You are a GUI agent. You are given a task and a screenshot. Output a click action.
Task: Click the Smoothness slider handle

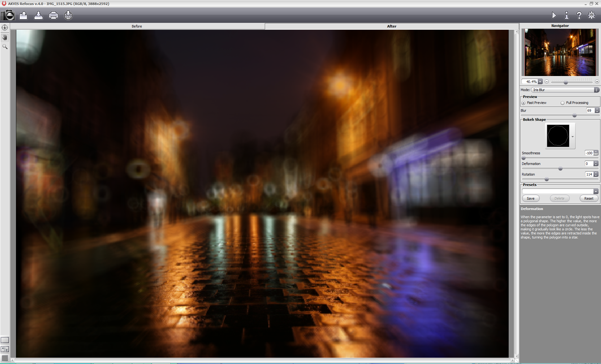[524, 158]
